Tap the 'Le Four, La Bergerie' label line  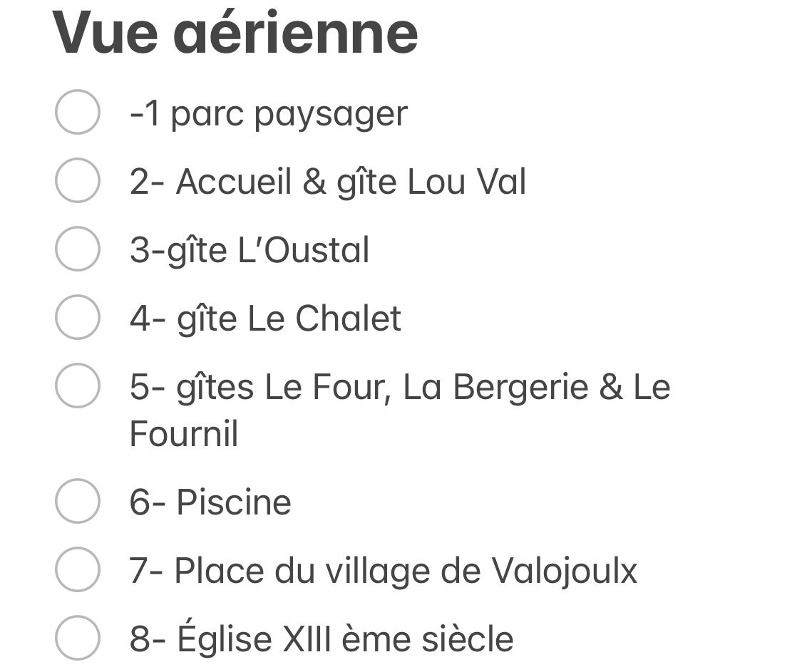(400, 387)
